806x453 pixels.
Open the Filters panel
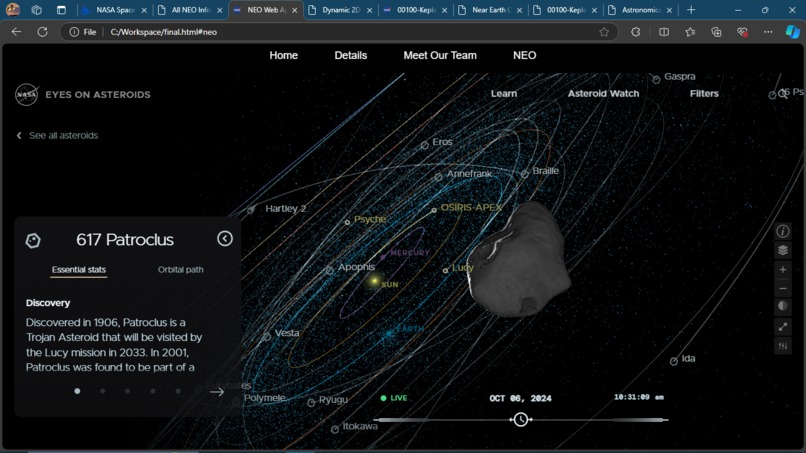coord(704,94)
